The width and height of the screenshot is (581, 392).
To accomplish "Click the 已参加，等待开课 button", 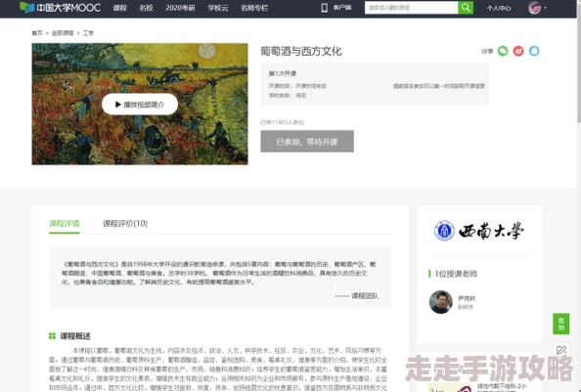I will [x=307, y=142].
